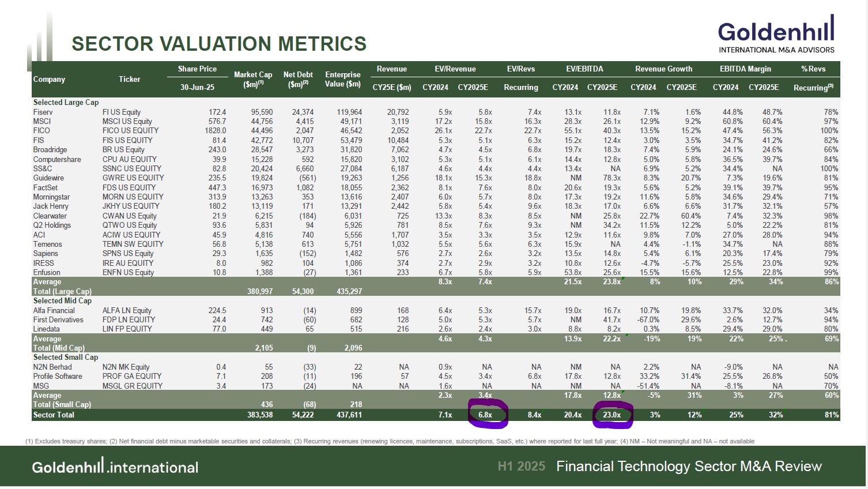Click the Alfa Financial company name
This screenshot has height=489, width=868.
54,310
